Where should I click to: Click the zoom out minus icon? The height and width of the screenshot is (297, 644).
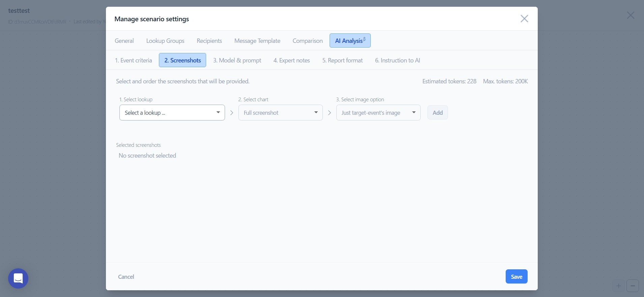(633, 286)
